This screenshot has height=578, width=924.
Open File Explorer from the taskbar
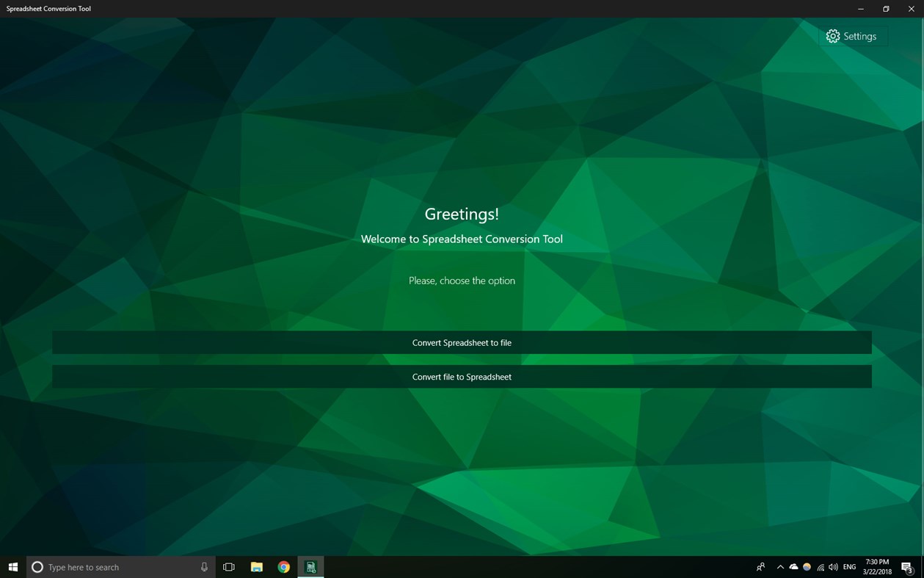256,566
